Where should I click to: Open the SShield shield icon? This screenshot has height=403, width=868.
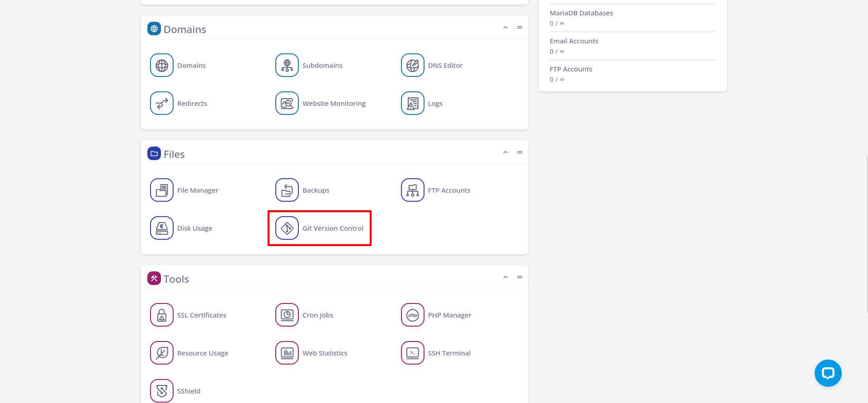point(162,391)
